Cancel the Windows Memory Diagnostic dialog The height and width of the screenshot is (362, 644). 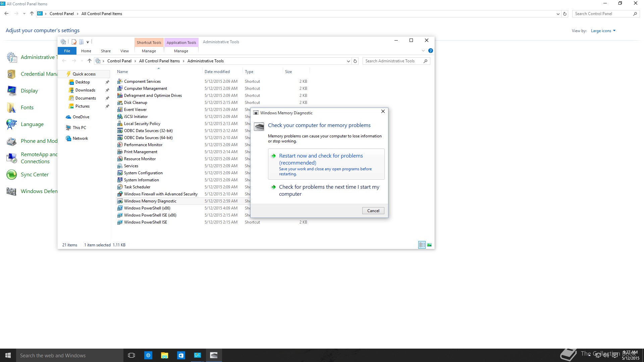point(373,211)
